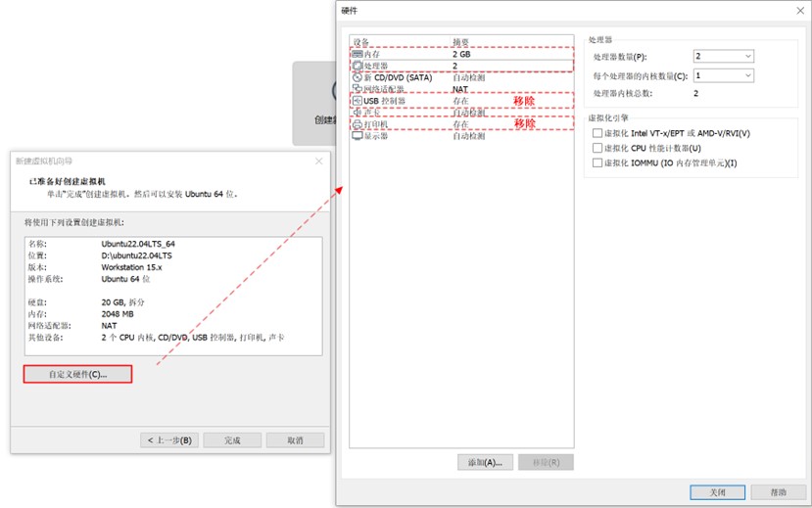Select the 显示器 row text

pyautogui.click(x=376, y=136)
